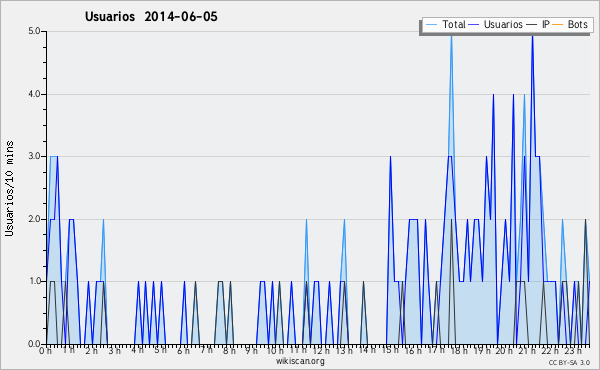Image resolution: width=600 pixels, height=370 pixels.
Task: Click the 15 h x-axis label
Action: (390, 350)
